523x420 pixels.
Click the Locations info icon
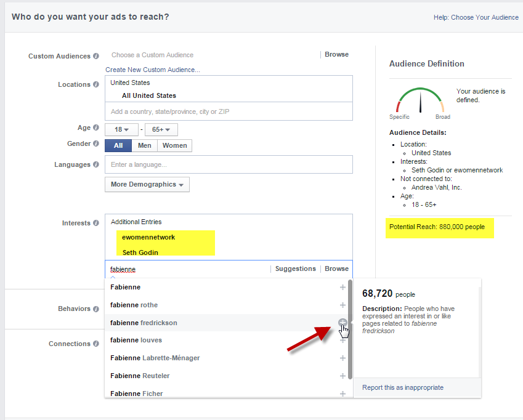[x=96, y=84]
